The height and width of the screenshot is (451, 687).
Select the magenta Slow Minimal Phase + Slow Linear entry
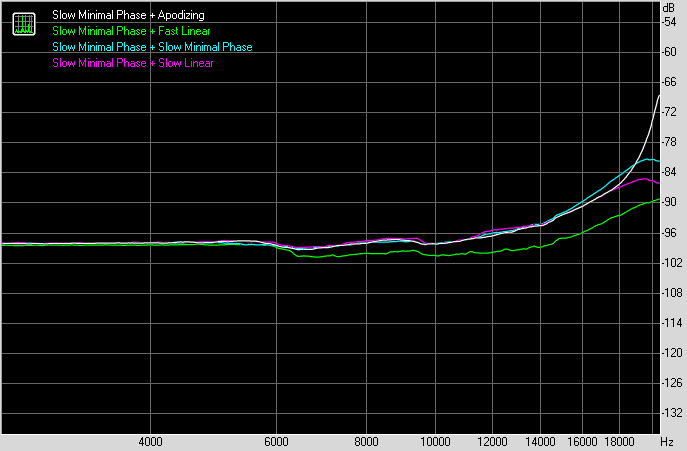(x=132, y=63)
